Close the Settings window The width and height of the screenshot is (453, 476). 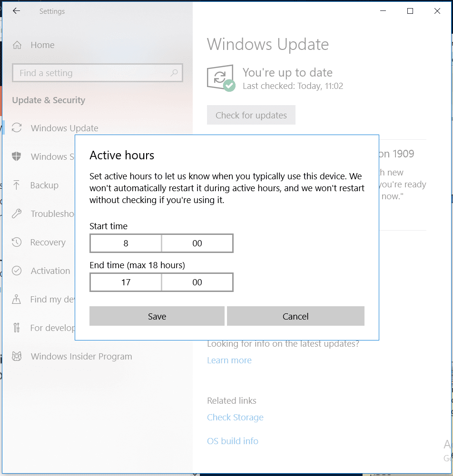[x=437, y=11]
